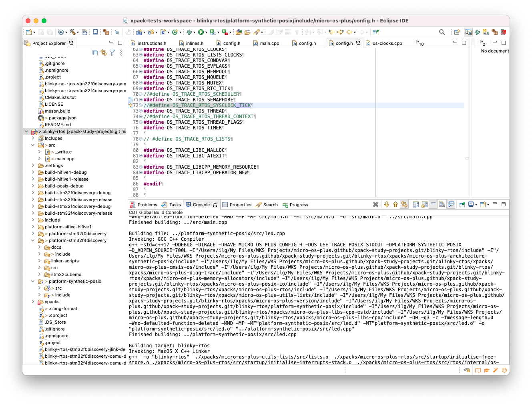The width and height of the screenshot is (532, 405).
Task: Open the Search magnifier in the toolbar
Action: click(x=442, y=32)
